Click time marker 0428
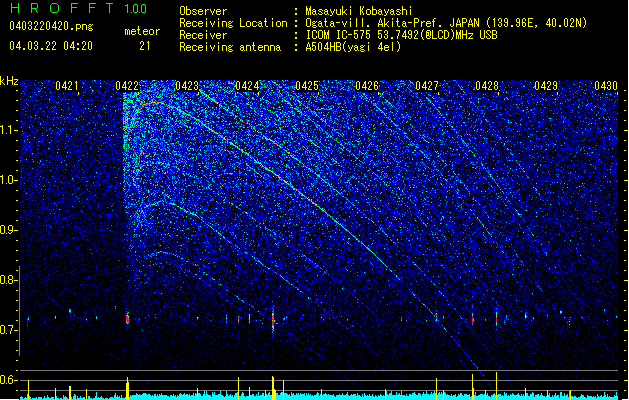Image resolution: width=629 pixels, height=400 pixels. 487,86
